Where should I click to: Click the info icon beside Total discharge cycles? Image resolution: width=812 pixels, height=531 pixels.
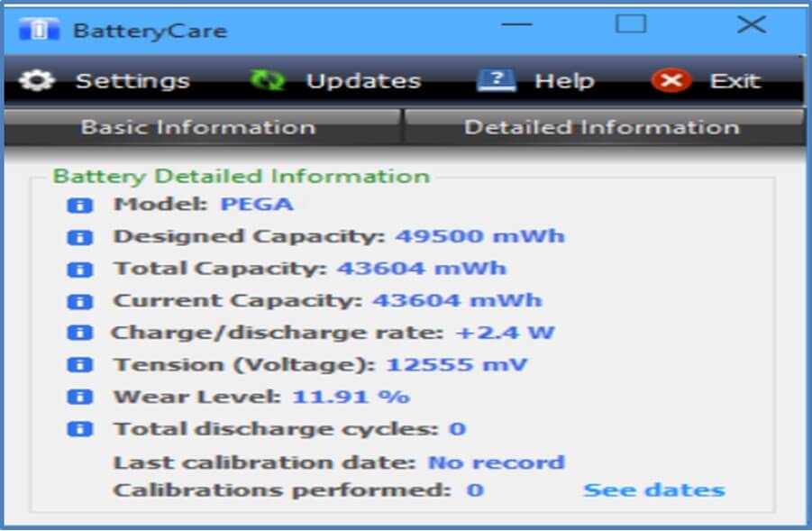coord(79,429)
